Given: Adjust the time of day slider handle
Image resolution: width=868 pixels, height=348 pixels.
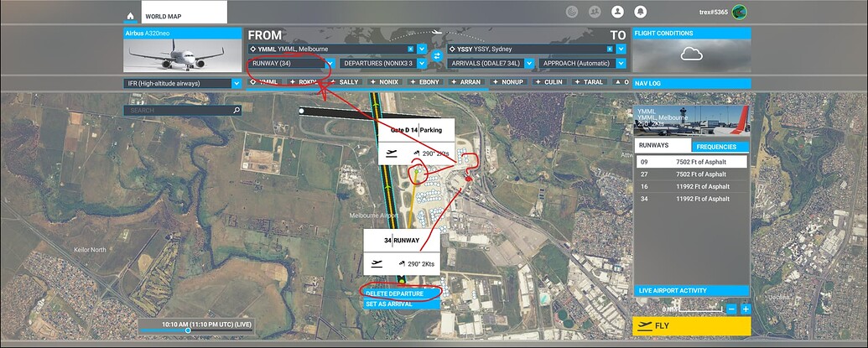Looking at the screenshot, I should point(188,330).
